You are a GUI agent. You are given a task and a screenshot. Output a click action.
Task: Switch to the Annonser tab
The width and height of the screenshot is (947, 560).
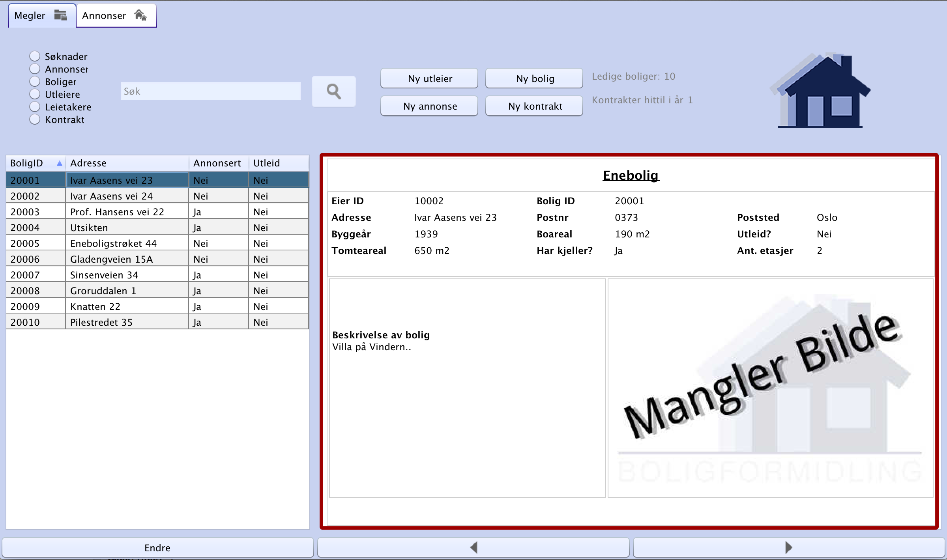(116, 16)
